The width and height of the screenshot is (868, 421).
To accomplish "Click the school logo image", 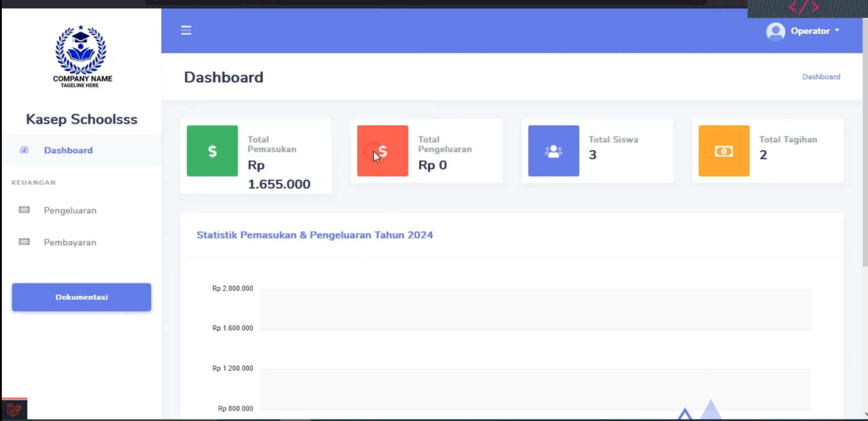I will coord(82,56).
